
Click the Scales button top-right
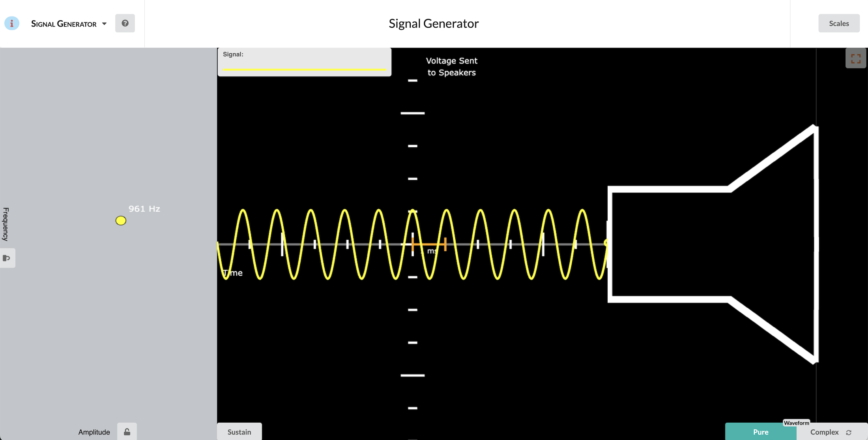[x=839, y=23]
